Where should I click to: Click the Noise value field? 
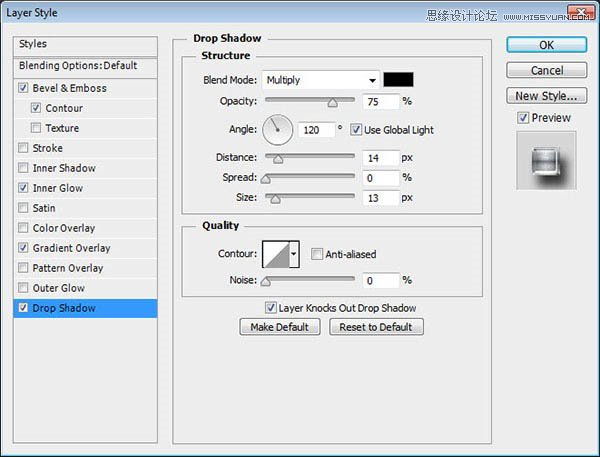(381, 281)
